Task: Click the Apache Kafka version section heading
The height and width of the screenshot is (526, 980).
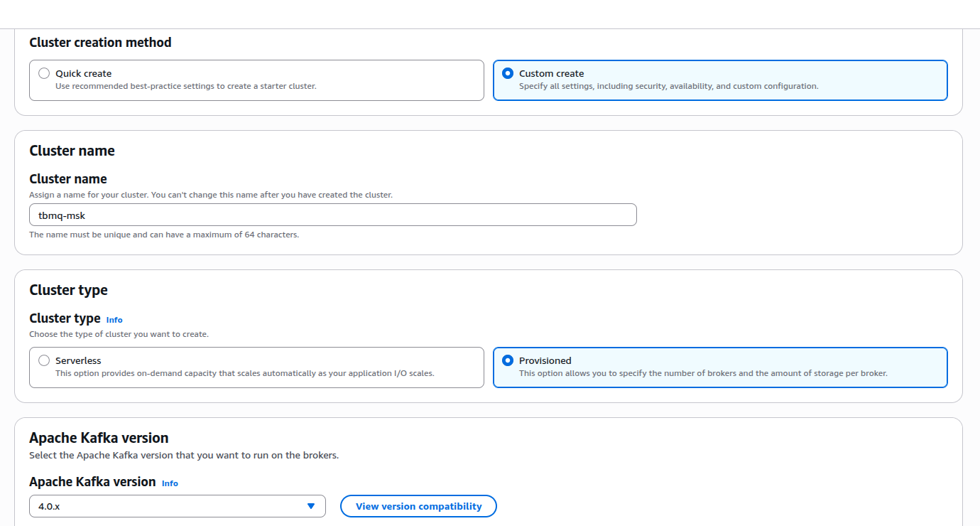Action: (x=99, y=438)
